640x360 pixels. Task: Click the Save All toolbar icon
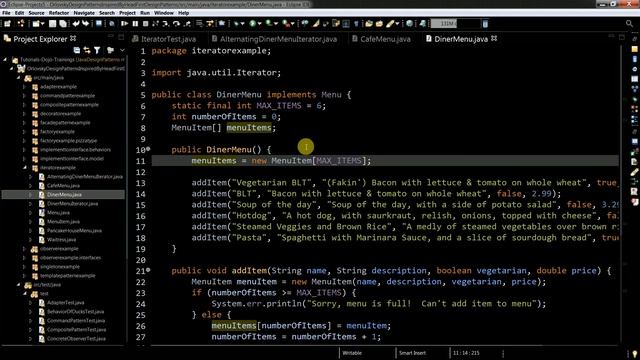click(62, 24)
